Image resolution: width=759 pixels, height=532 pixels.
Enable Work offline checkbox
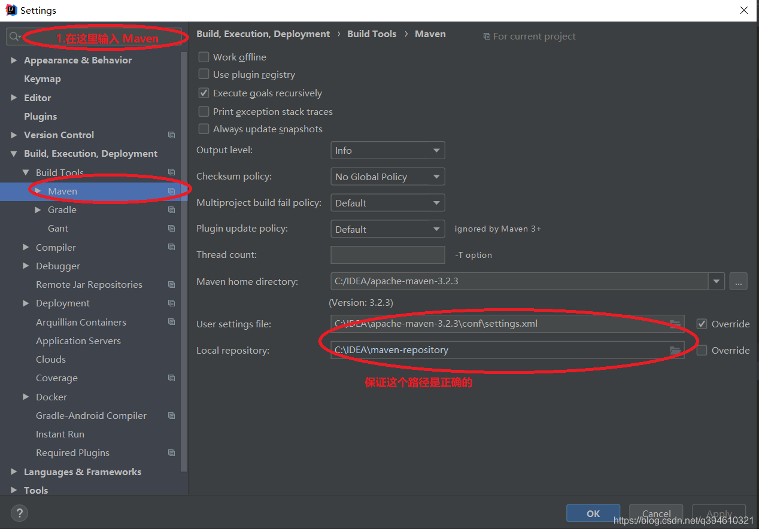[204, 57]
